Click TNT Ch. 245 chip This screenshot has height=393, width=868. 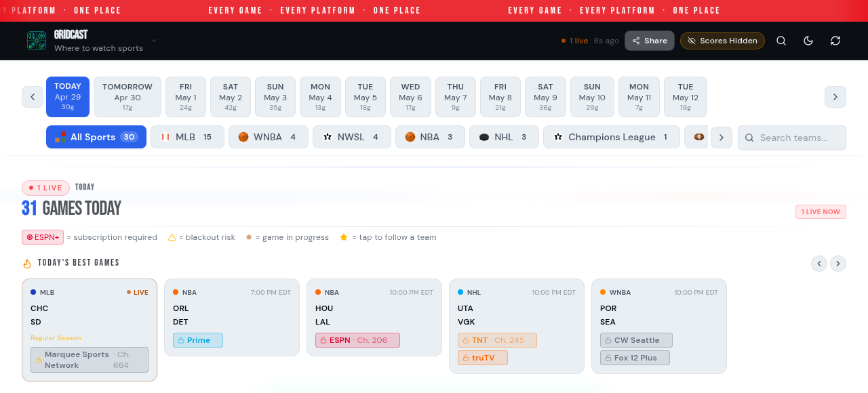point(497,340)
